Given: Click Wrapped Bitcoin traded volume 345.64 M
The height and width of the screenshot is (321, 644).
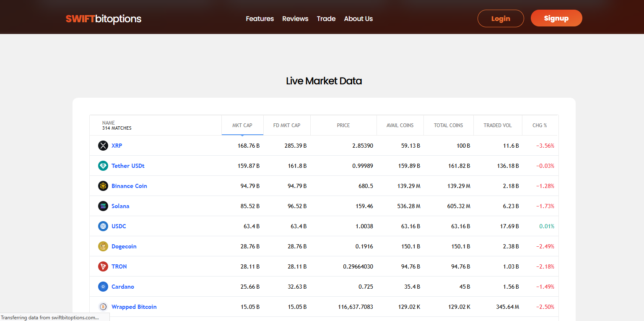Looking at the screenshot, I should click(508, 307).
